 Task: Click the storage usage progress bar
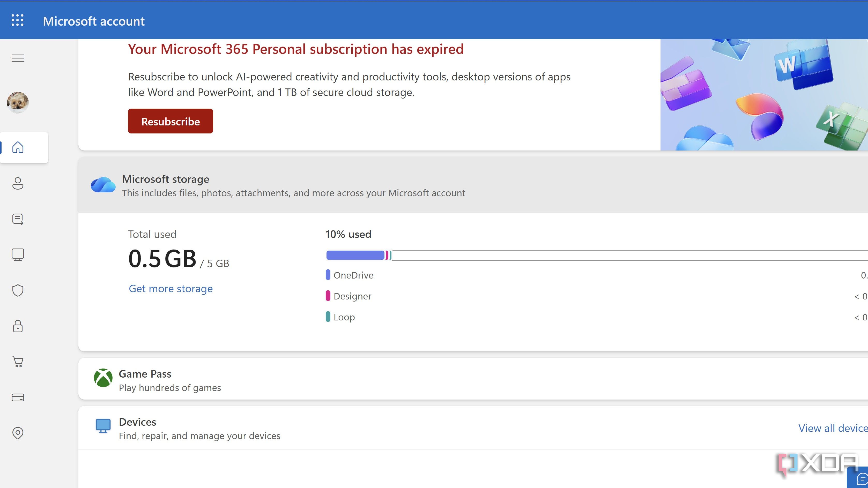tap(597, 255)
